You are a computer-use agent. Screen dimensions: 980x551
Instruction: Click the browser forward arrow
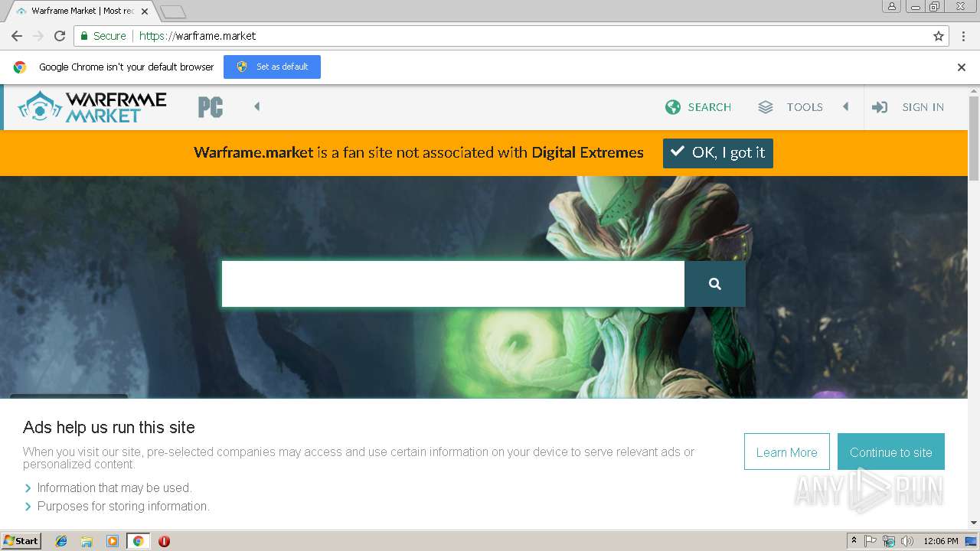click(x=38, y=36)
